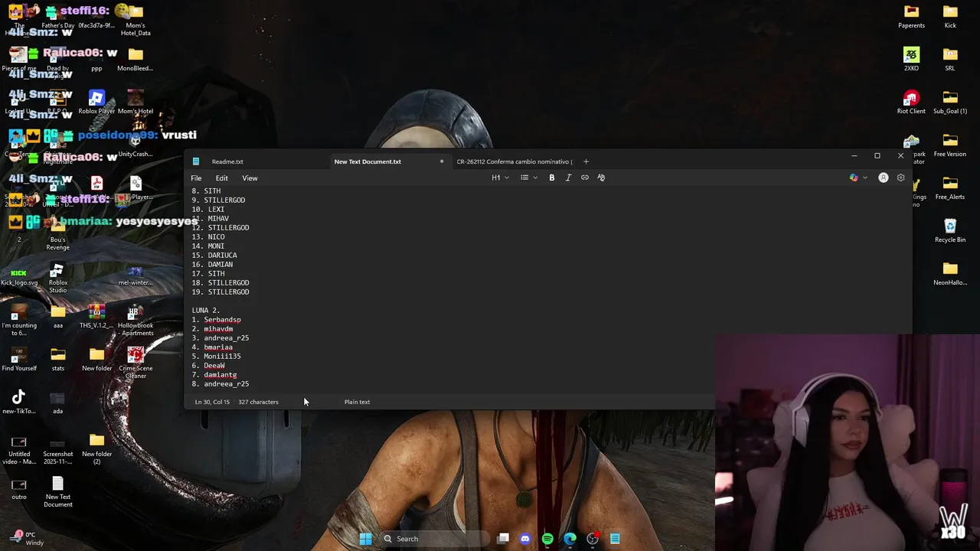Select the NeonHallo... desktop folder
The height and width of the screenshot is (551, 980).
950,274
